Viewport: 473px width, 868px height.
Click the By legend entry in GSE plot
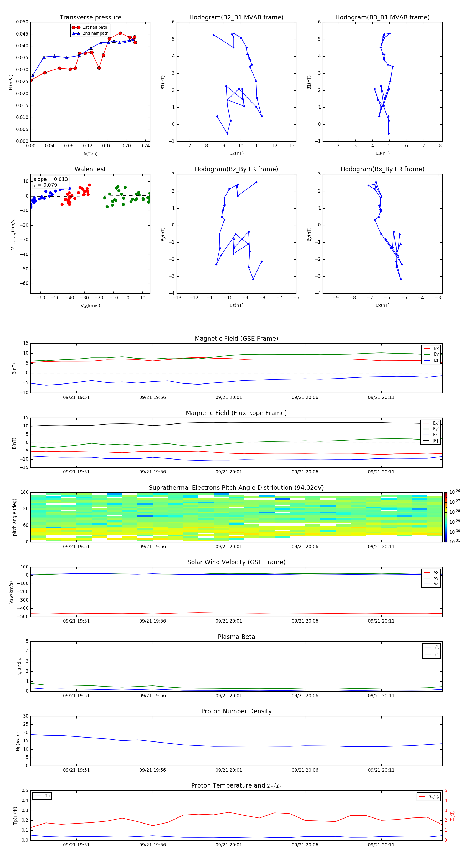pos(431,354)
